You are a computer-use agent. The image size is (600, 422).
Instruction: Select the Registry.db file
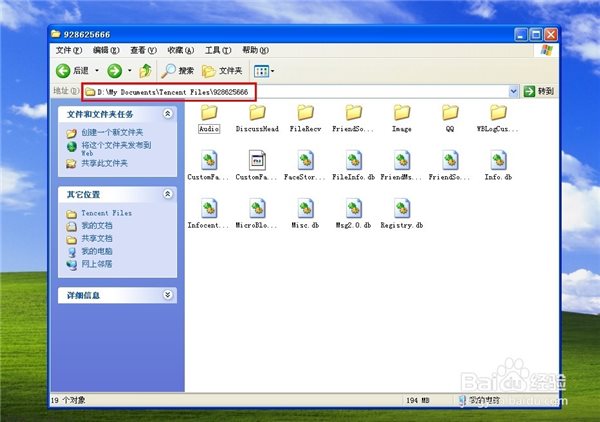pyautogui.click(x=402, y=214)
